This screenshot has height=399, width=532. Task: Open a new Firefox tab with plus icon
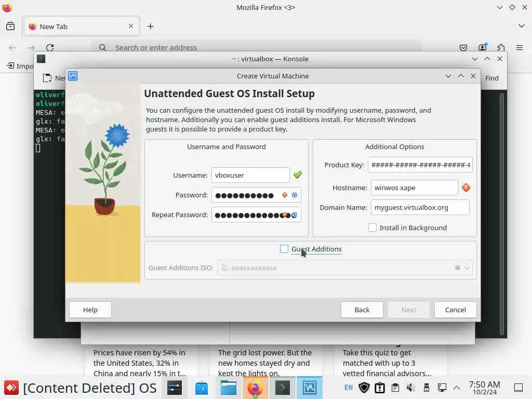point(150,26)
